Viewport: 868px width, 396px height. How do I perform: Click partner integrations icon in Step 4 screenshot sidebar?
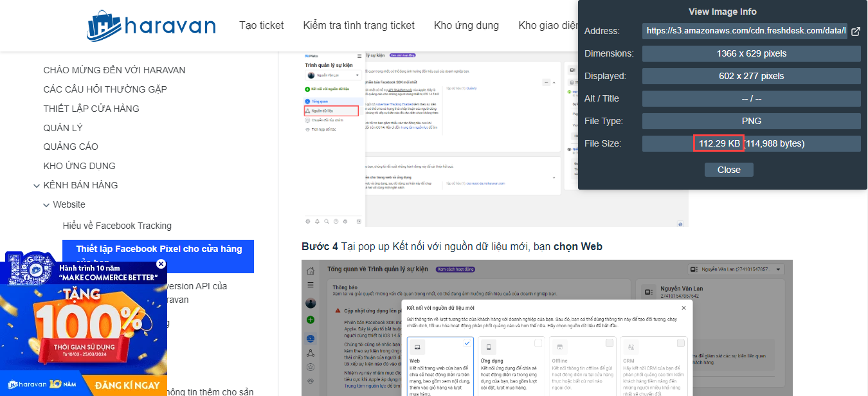click(x=311, y=381)
